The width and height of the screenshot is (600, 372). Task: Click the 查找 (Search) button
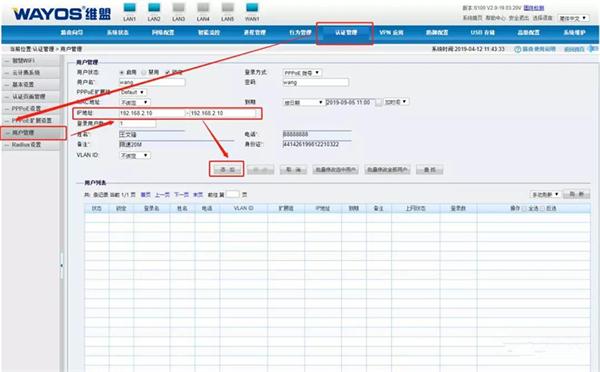[x=430, y=170]
